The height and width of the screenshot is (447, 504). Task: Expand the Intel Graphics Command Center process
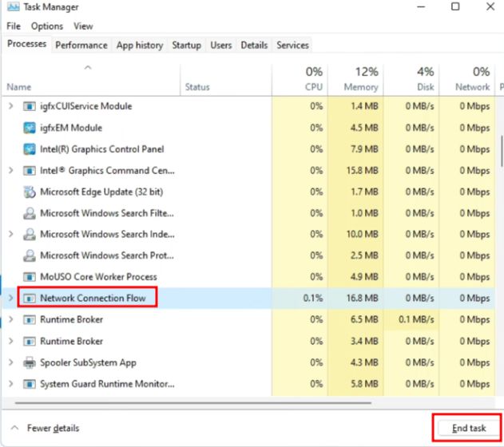(10, 170)
